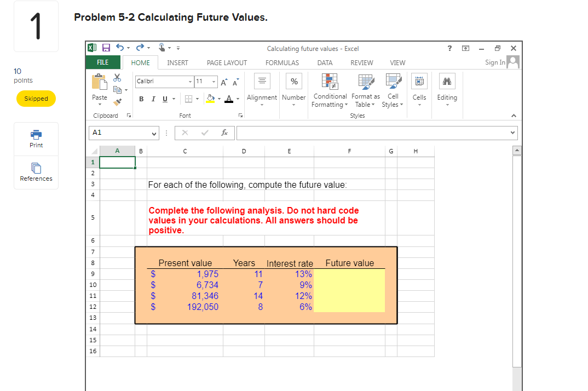588x391 pixels.
Task: Click the Percent Style icon in Number group
Action: [x=294, y=81]
